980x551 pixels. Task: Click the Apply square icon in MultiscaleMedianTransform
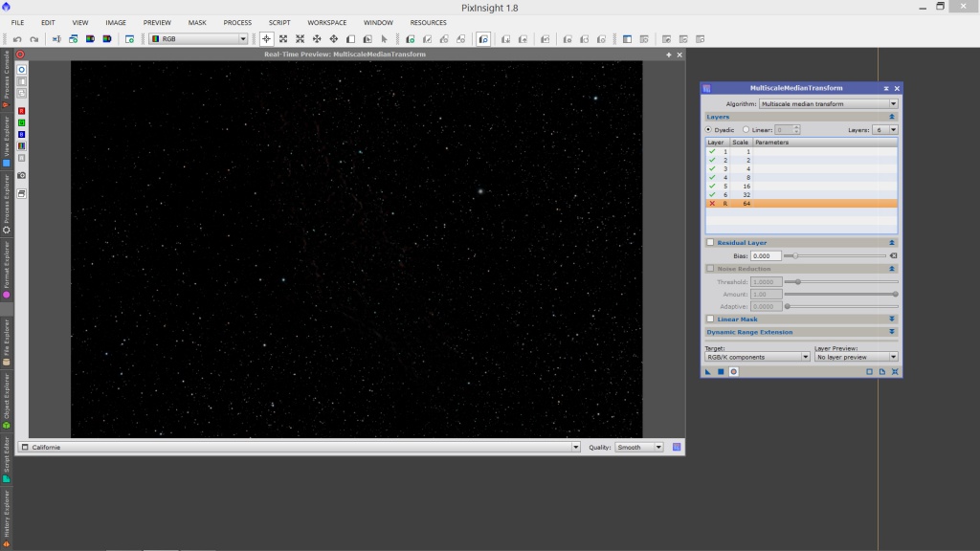click(721, 371)
